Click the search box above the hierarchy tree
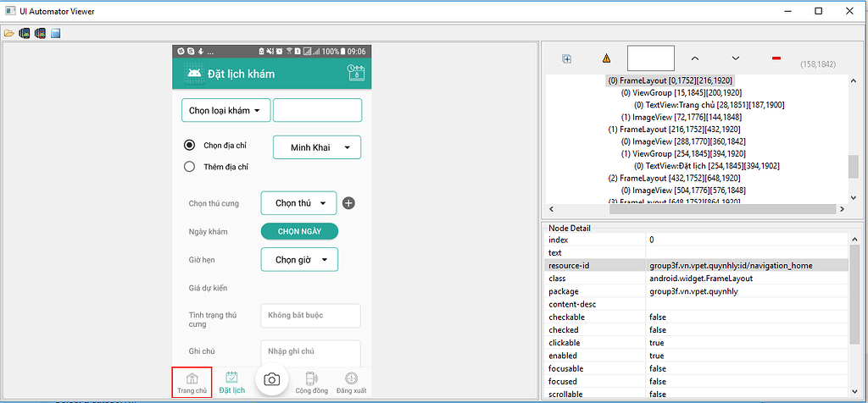The width and height of the screenshot is (868, 403). coord(651,58)
